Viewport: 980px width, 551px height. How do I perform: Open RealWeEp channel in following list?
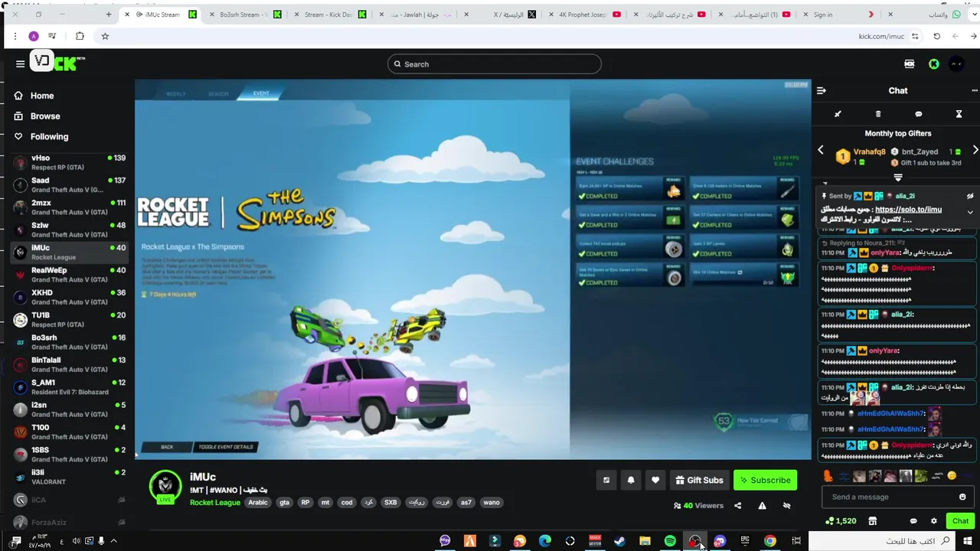pos(69,275)
